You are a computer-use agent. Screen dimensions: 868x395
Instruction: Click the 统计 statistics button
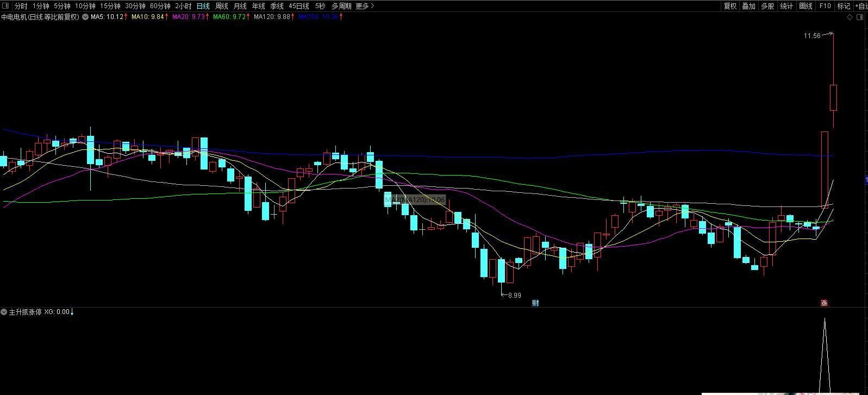786,6
